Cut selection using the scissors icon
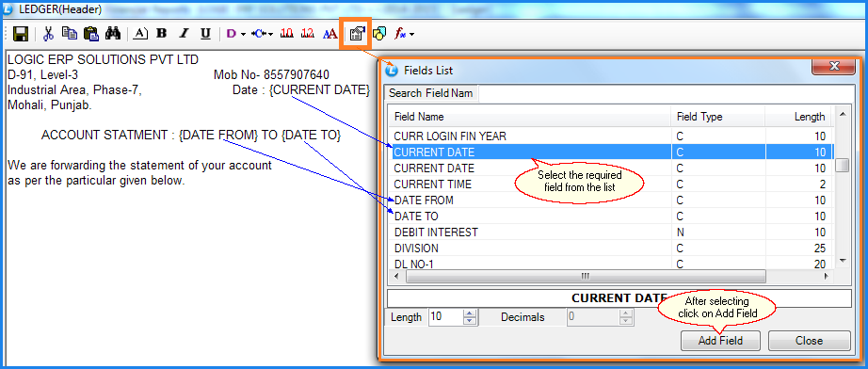Image resolution: width=868 pixels, height=369 pixels. point(48,34)
